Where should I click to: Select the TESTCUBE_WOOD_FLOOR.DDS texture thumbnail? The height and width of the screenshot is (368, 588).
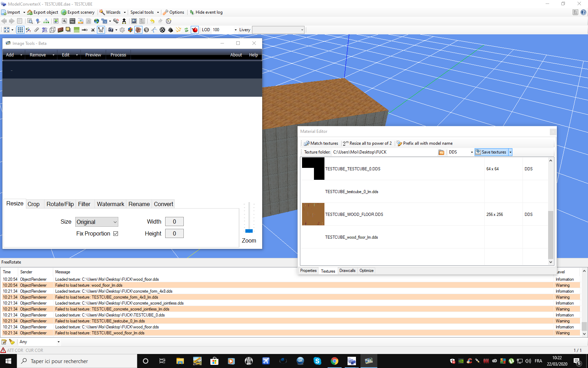click(x=313, y=214)
